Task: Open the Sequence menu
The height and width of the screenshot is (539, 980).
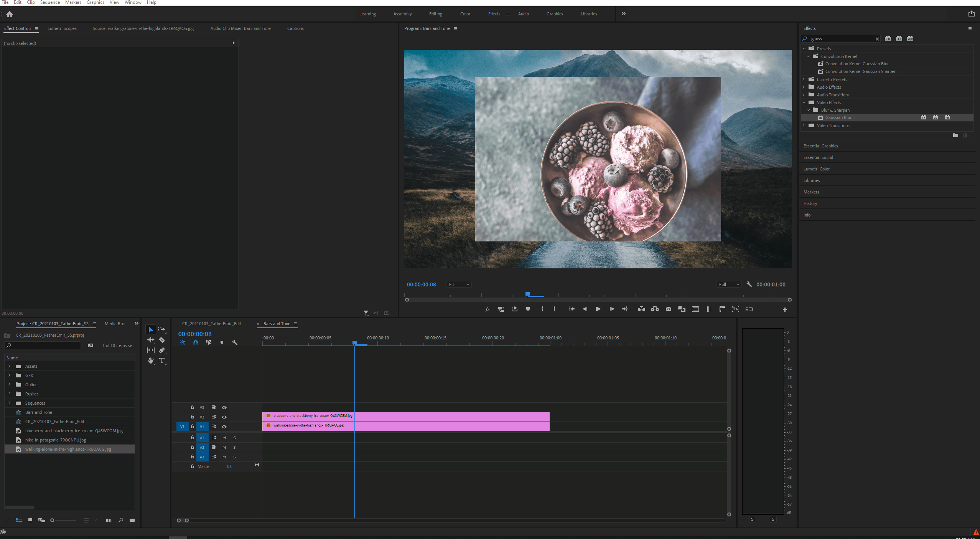Action: tap(50, 2)
